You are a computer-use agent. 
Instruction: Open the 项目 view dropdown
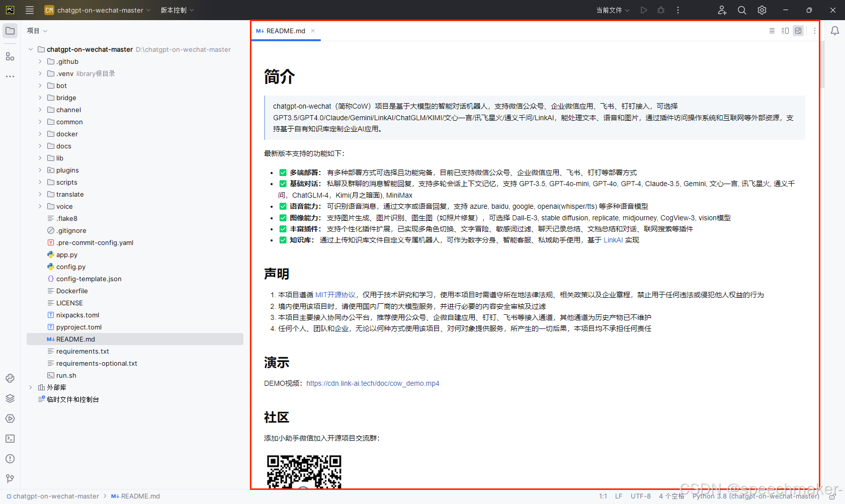click(x=37, y=31)
